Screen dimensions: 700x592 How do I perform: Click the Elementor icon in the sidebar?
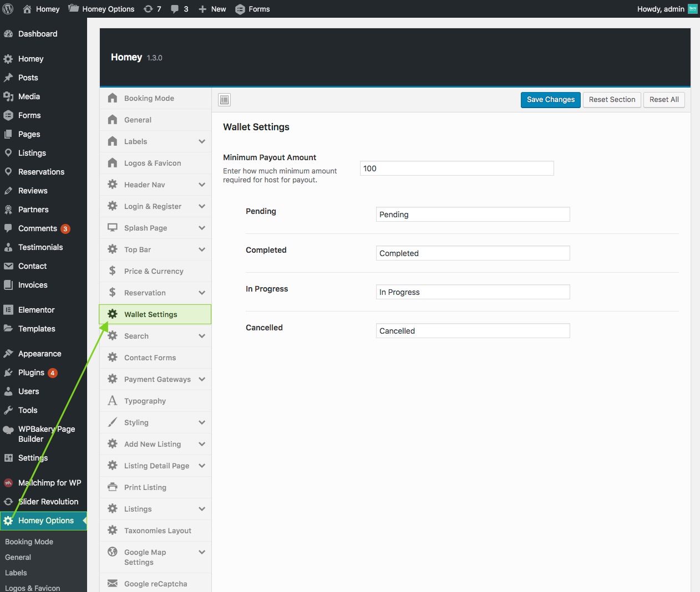[x=8, y=310]
